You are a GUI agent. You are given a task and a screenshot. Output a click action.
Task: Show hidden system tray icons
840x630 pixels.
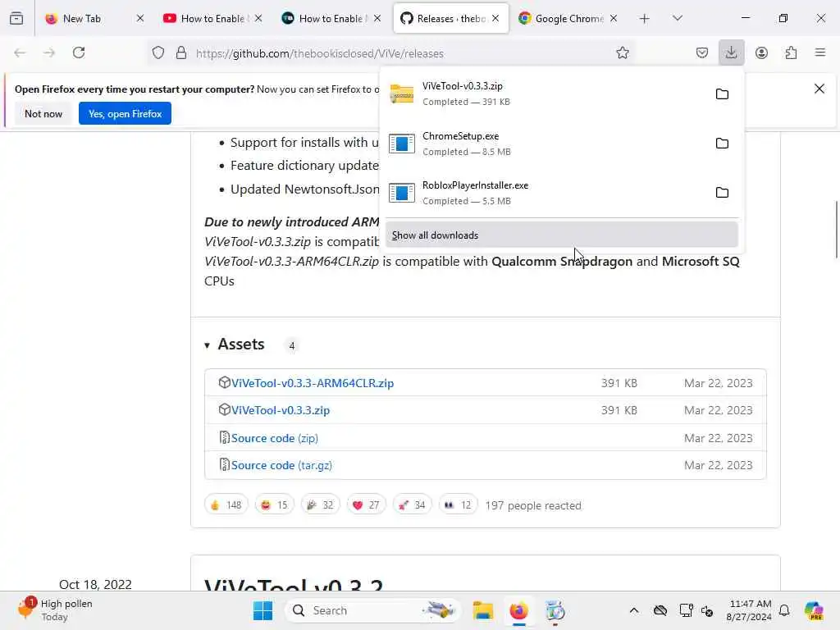pos(634,610)
